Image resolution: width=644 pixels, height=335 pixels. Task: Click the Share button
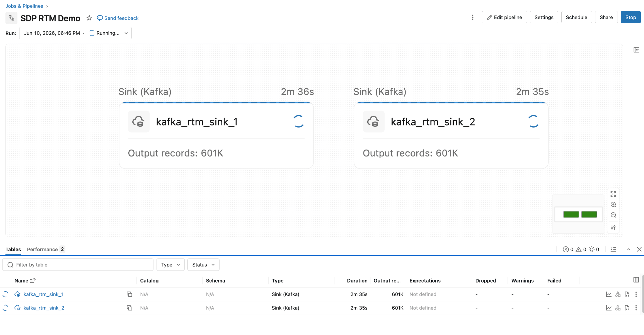[606, 17]
